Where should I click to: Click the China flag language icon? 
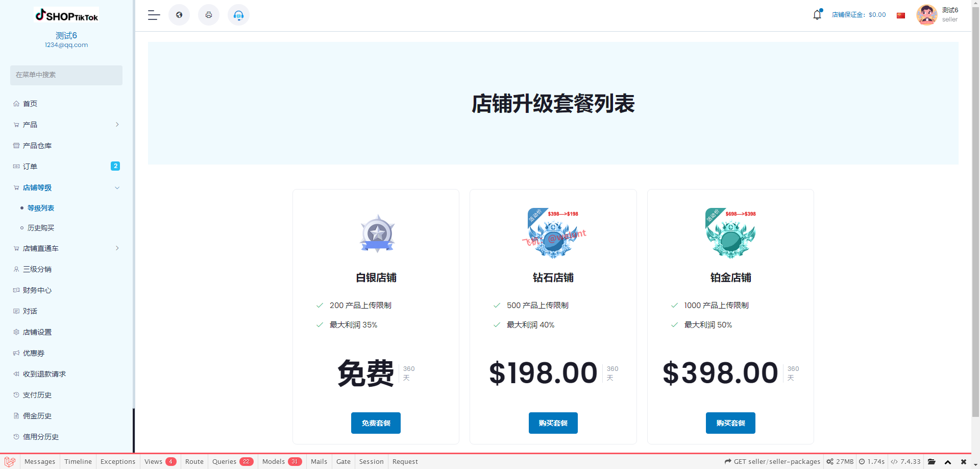[x=901, y=15]
